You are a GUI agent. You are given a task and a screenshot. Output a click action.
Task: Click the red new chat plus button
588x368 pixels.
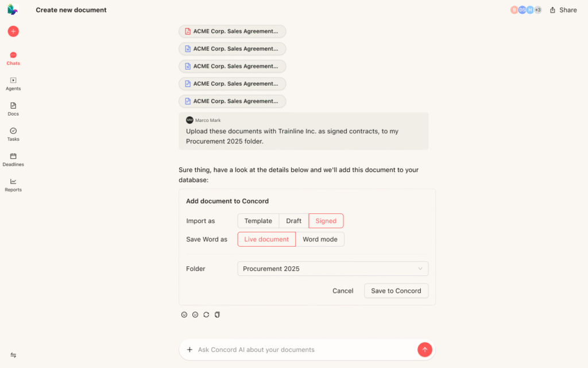click(x=13, y=31)
